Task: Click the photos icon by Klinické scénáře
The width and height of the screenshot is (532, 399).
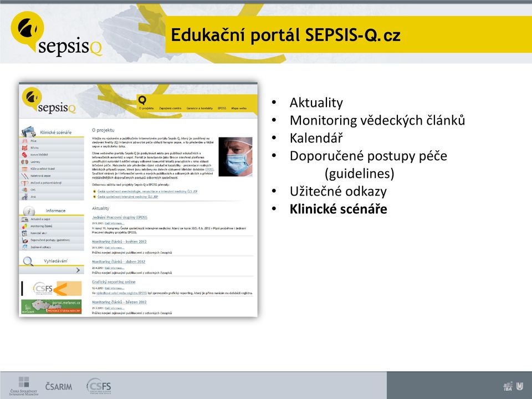Action: pos(28,131)
